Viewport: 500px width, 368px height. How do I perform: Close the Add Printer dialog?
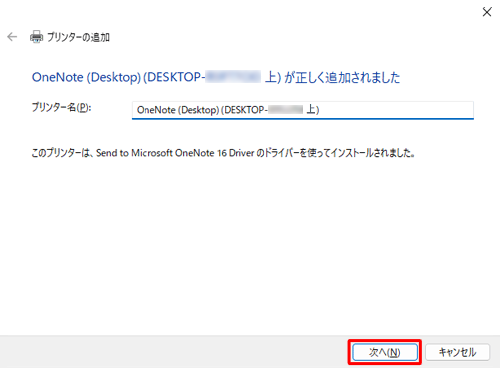tap(487, 12)
